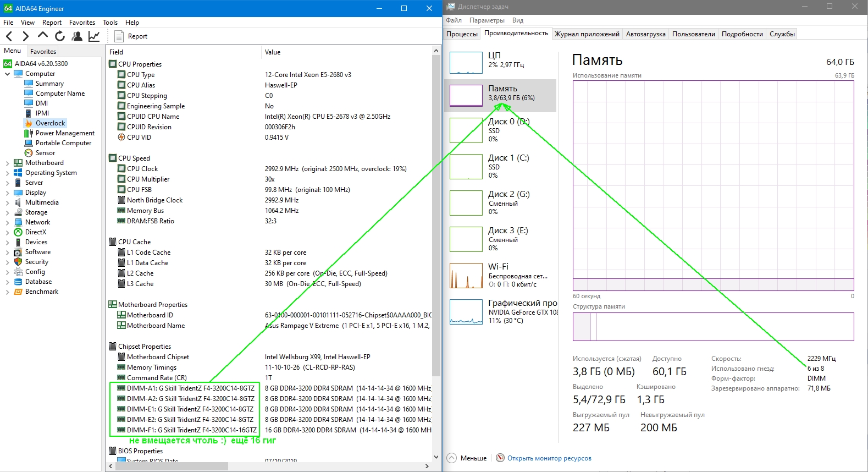Select the Overclock flame icon
This screenshot has height=472, width=868.
click(x=29, y=123)
